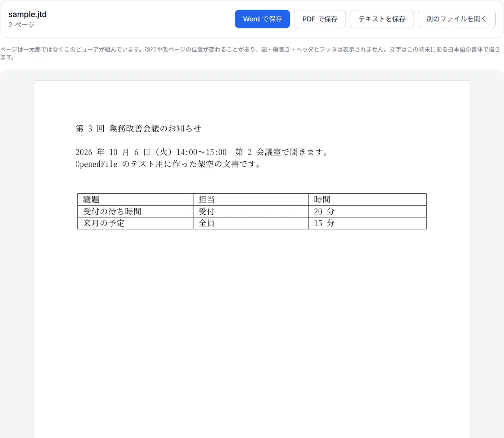Screen dimensions: 504x438
Task: Click the table cell "受付の待ち時間"
Action: (x=135, y=211)
